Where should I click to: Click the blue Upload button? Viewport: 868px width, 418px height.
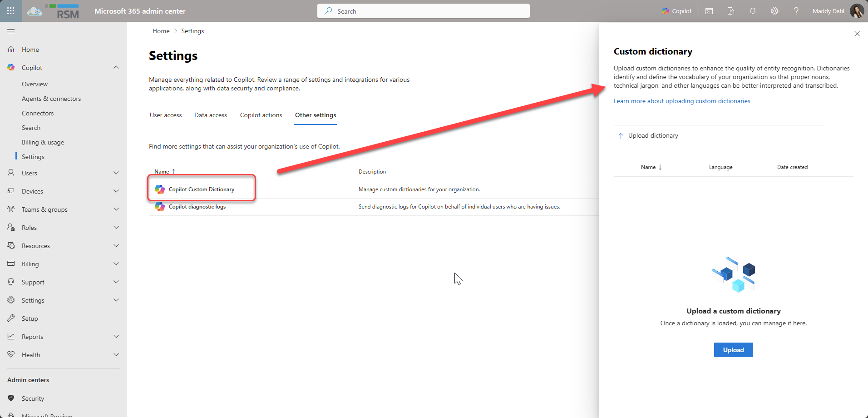(733, 350)
